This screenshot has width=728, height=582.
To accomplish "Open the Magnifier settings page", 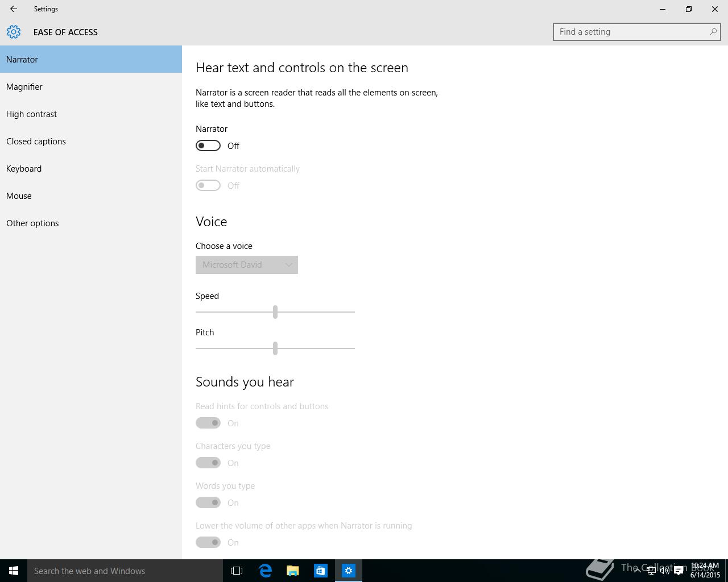I will [91, 86].
